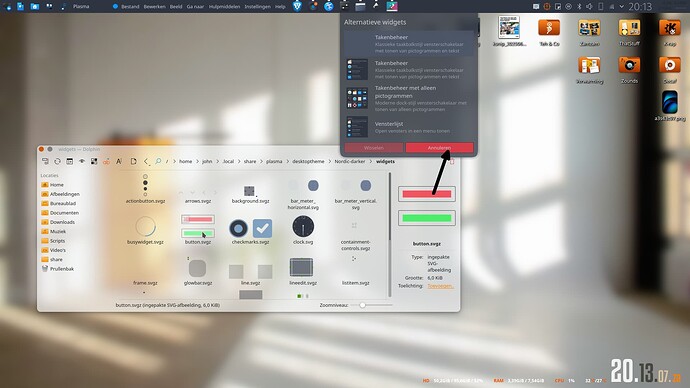The height and width of the screenshot is (388, 690).
Task: Click Dolphin's back arrow toolbar icon
Action: coord(146,161)
